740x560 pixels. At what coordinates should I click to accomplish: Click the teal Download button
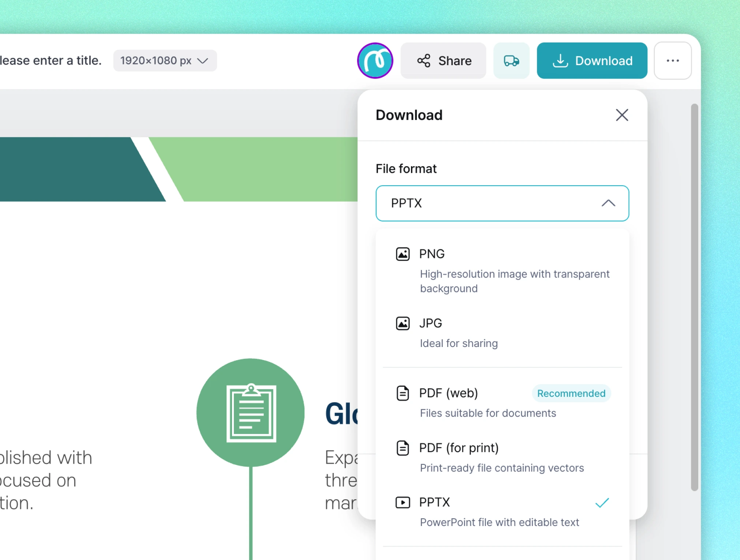(x=592, y=61)
